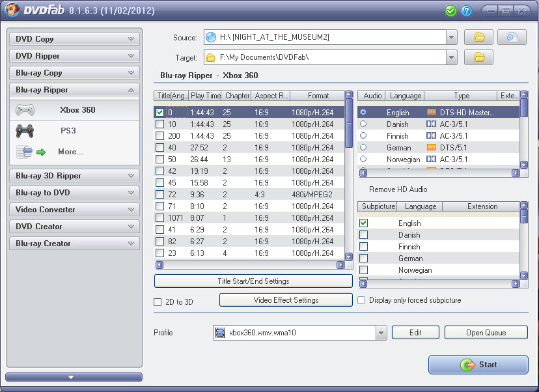
Task: Click the bar below the sidebar with the down arrow
Action: 74,377
